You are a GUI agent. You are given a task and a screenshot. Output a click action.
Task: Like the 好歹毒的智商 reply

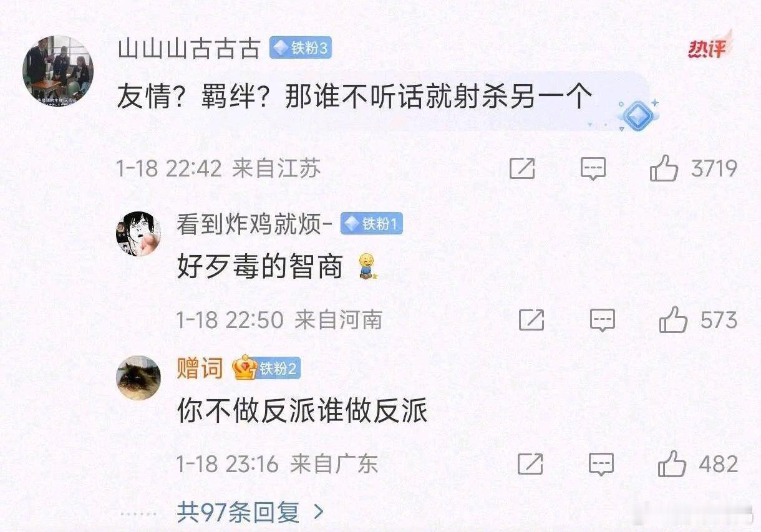click(x=673, y=321)
